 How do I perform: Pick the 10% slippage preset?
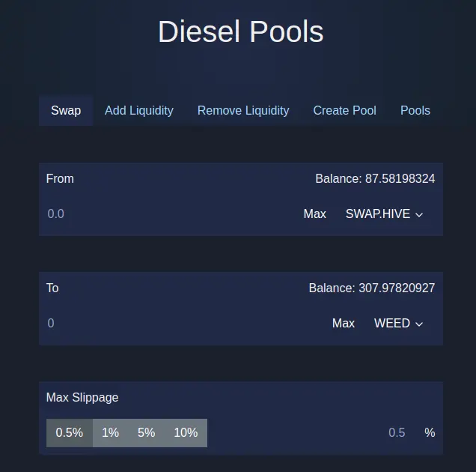click(186, 433)
